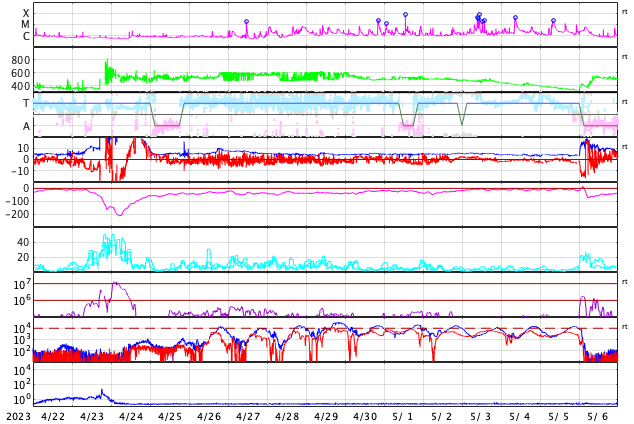
Task: Click the '4/25' date label
Action: [170, 416]
